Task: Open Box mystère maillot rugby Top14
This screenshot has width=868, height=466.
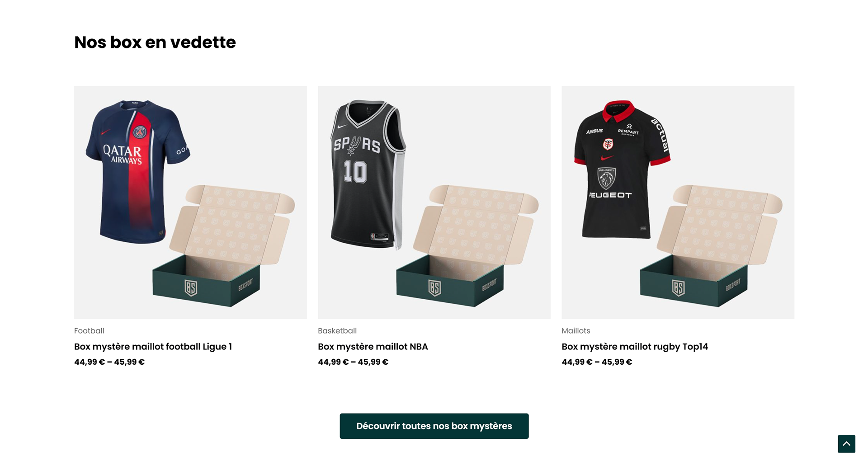Action: point(635,347)
